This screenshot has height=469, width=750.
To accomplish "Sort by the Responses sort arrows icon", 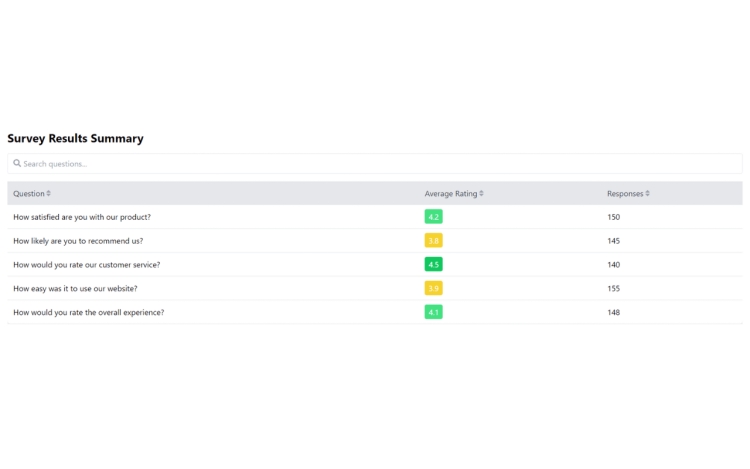I will point(647,193).
